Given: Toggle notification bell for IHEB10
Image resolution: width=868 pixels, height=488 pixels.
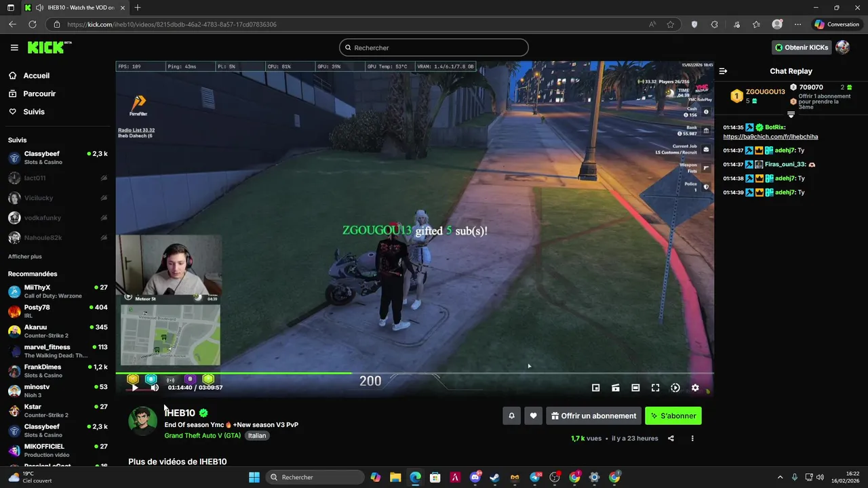Looking at the screenshot, I should 512,416.
